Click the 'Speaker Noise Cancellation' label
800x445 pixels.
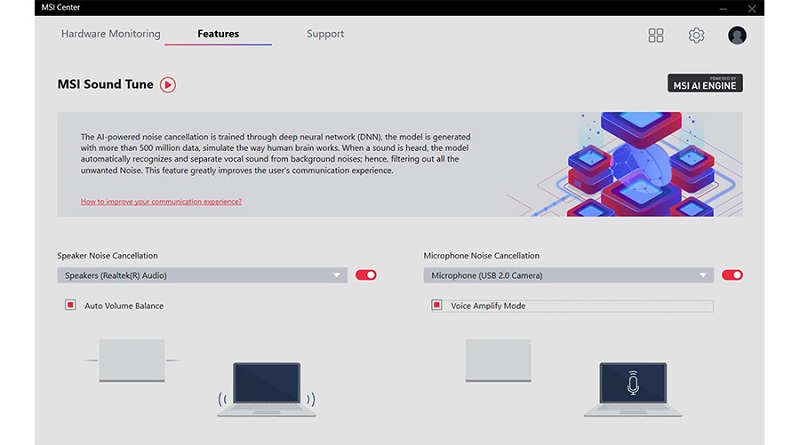tap(107, 256)
